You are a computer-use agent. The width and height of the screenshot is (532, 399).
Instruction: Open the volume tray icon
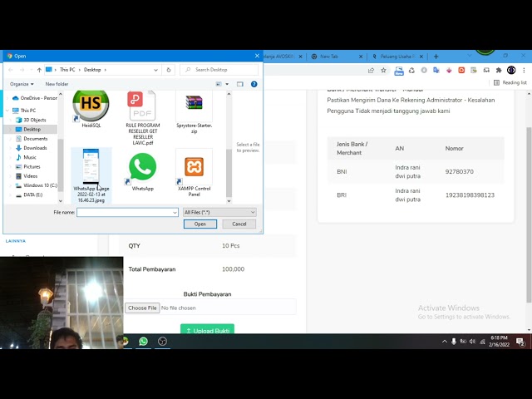pos(473,342)
